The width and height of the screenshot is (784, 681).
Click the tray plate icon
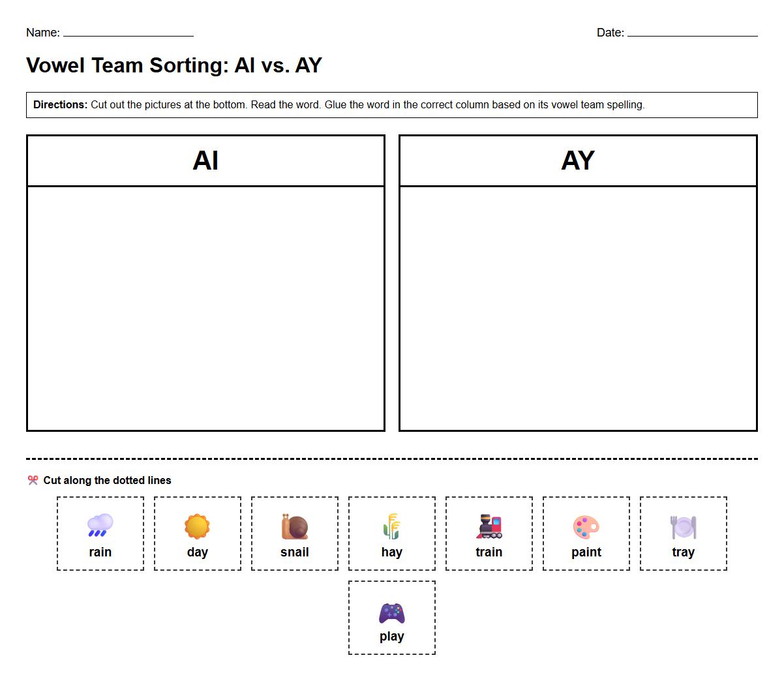683,524
